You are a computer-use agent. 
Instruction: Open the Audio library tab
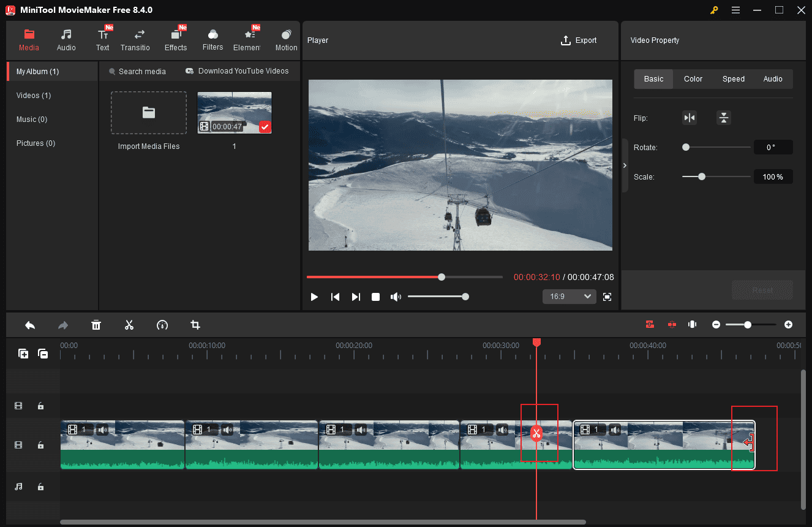66,40
